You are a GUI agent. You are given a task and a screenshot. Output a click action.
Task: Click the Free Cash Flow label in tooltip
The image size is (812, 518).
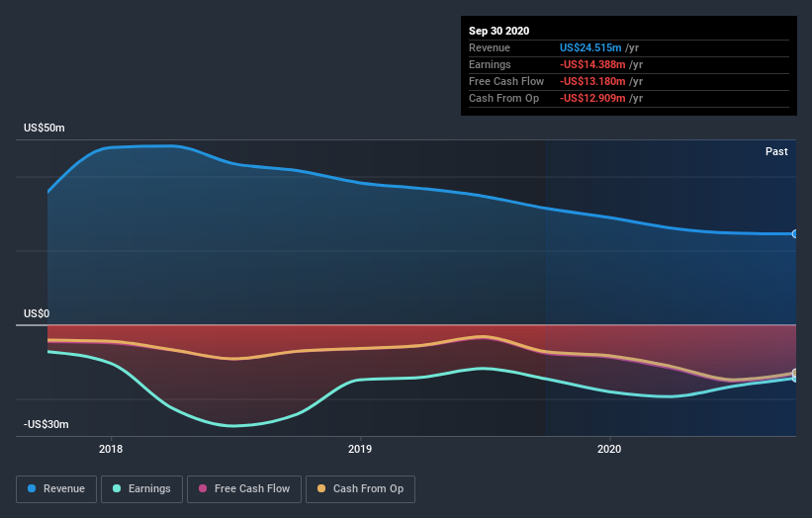click(x=506, y=81)
